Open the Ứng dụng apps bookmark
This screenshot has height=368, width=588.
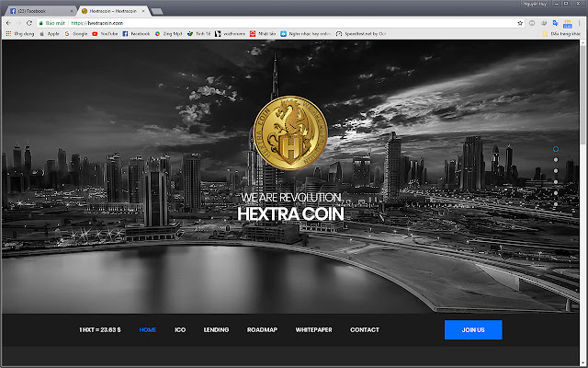click(20, 34)
